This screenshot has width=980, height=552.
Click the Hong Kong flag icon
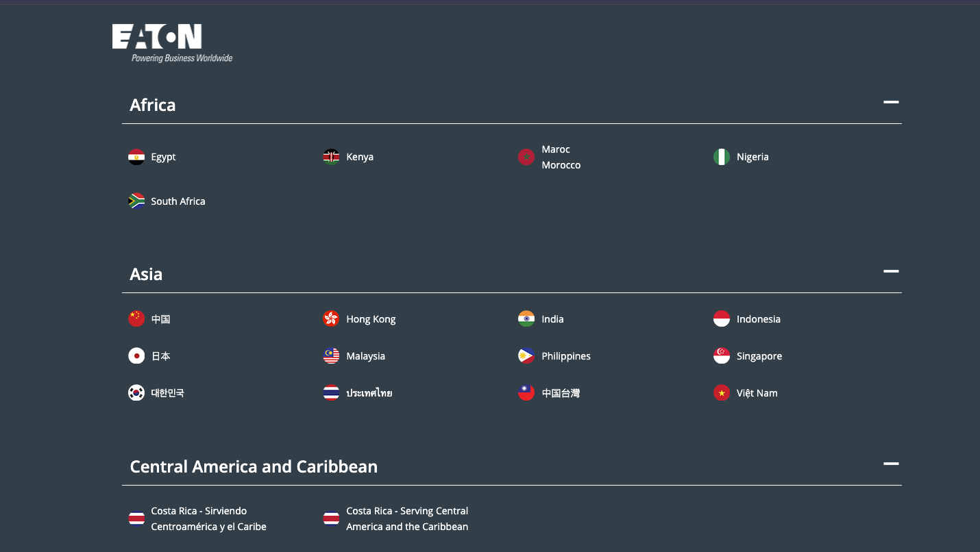pos(332,319)
